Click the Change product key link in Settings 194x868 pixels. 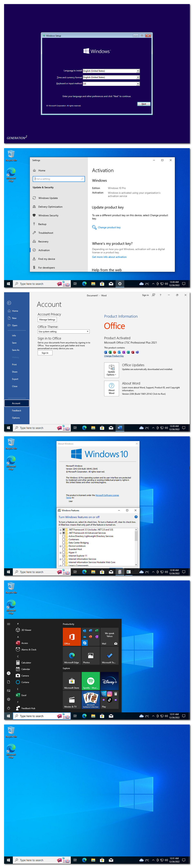tap(109, 227)
